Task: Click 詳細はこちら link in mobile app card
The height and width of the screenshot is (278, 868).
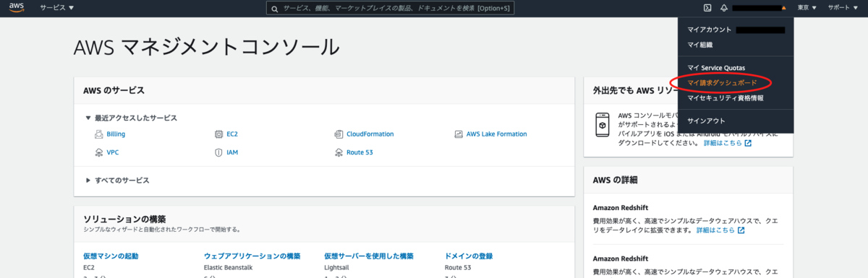Action: click(x=723, y=143)
